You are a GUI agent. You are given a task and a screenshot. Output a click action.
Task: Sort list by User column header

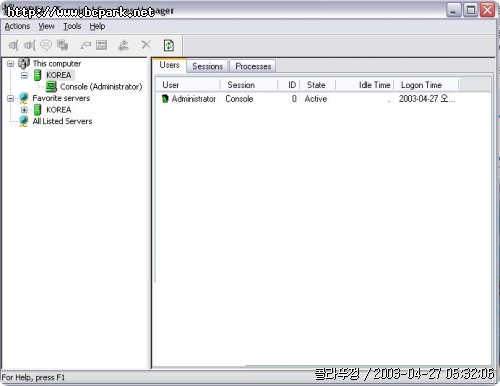[x=188, y=85]
